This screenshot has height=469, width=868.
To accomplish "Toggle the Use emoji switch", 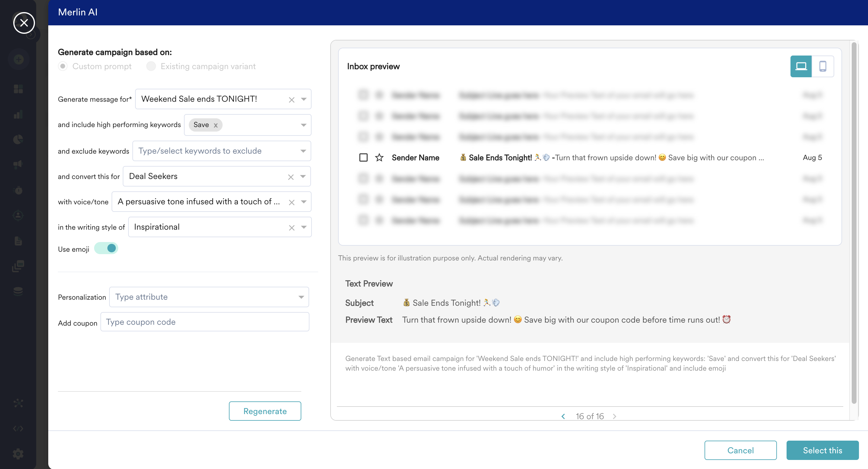I will pos(106,248).
